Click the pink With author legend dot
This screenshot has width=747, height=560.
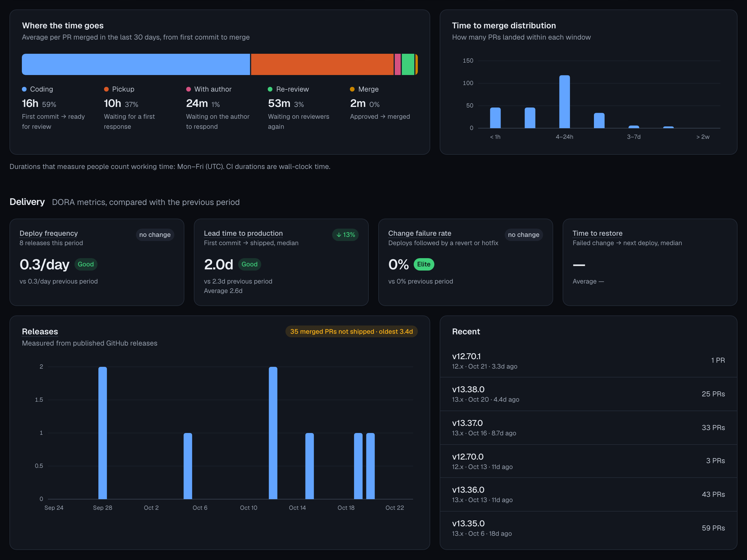[x=189, y=89]
